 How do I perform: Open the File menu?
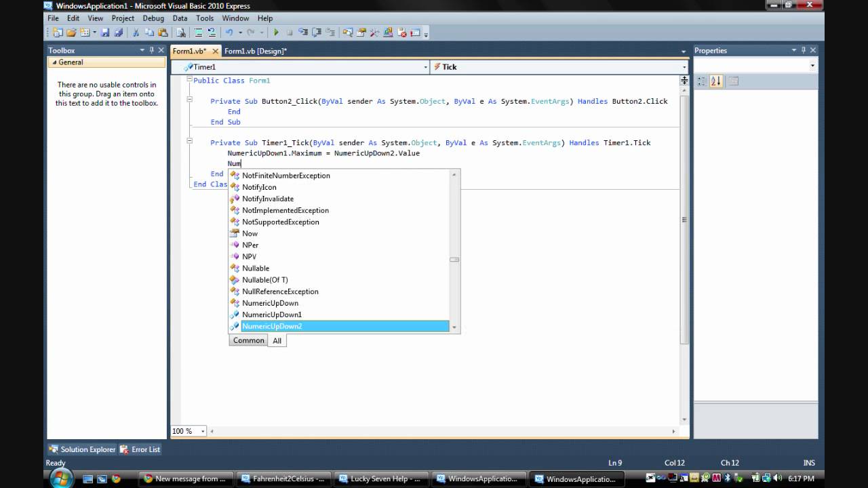(53, 18)
